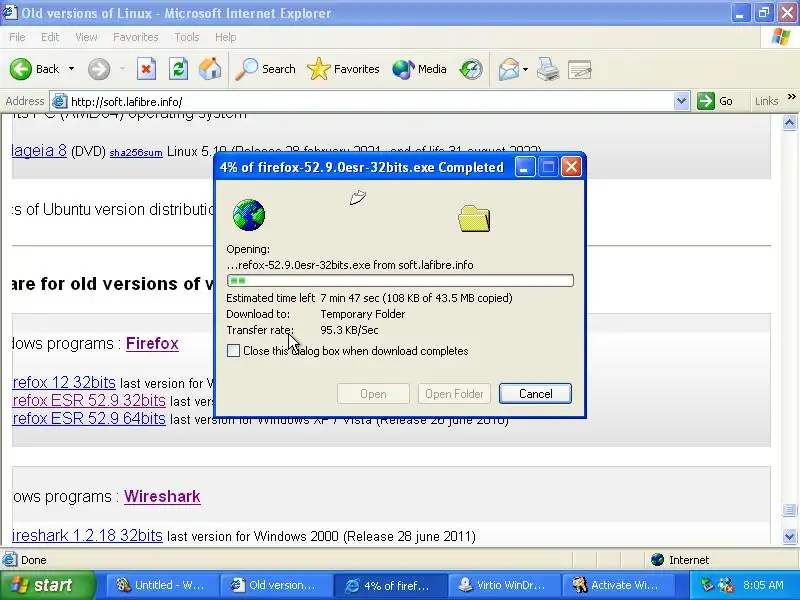Click the Links toolbar label
This screenshot has width=800, height=600.
766,101
